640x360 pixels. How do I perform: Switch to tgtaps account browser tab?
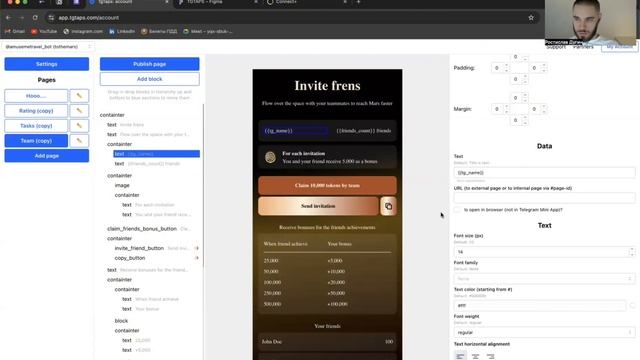click(x=129, y=2)
